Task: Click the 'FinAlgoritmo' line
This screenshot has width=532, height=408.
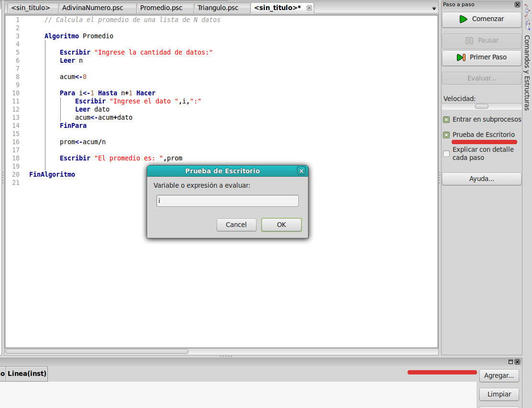Action: pyautogui.click(x=52, y=175)
